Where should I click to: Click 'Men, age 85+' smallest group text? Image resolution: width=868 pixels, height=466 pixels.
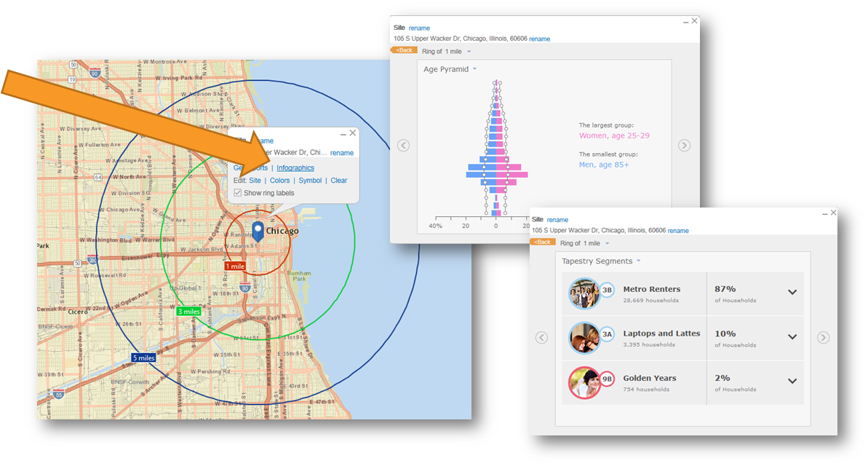(604, 165)
